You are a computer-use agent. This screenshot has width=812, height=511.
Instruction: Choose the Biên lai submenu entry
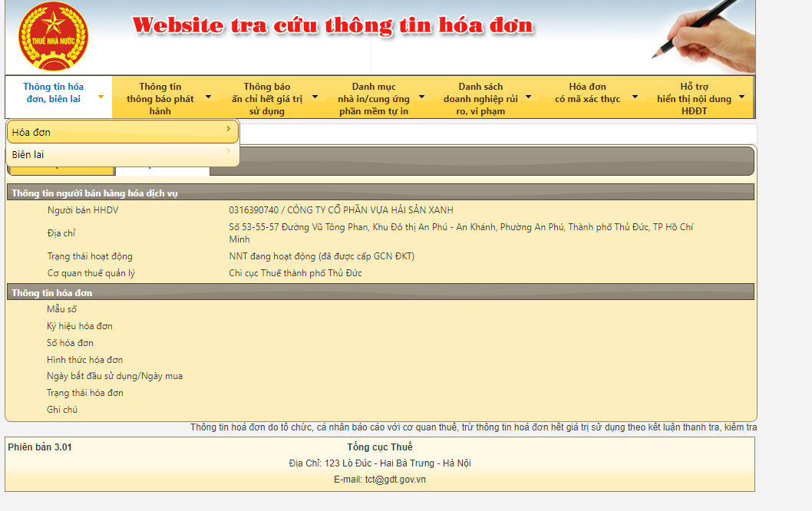[x=28, y=155]
